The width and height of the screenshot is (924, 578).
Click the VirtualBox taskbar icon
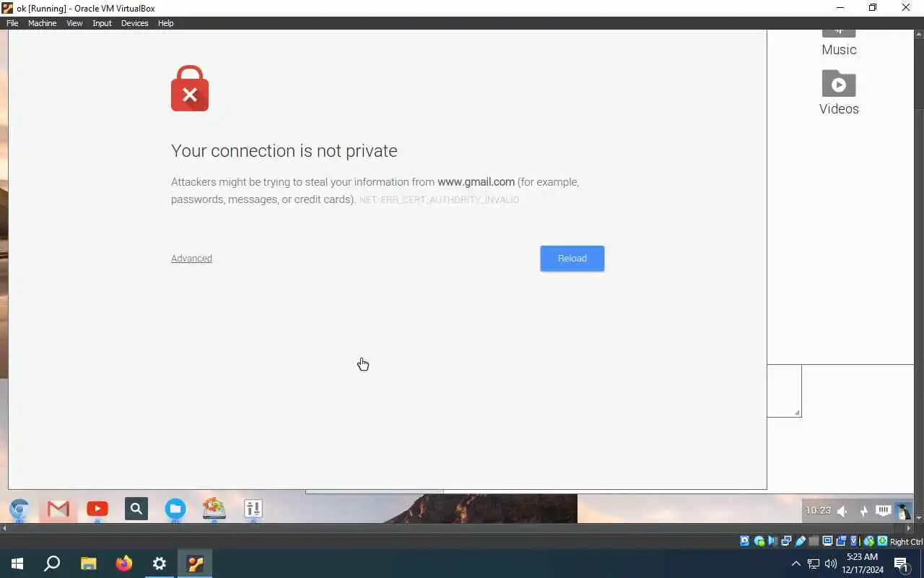point(196,564)
